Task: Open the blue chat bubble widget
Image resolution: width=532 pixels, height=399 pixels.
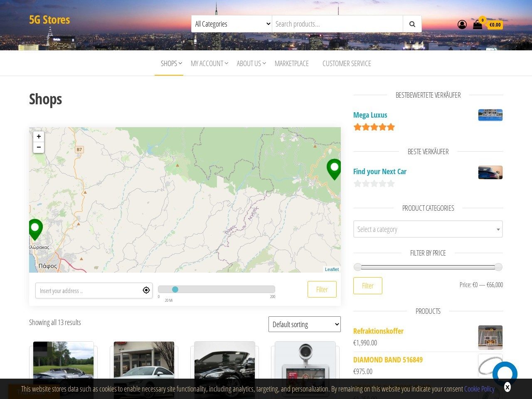Action: click(505, 374)
